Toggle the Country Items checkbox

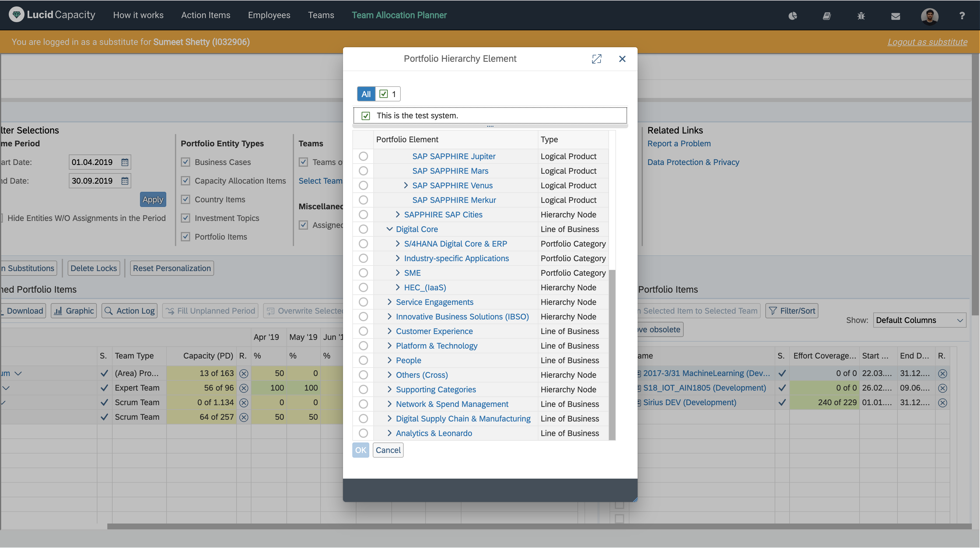(186, 200)
